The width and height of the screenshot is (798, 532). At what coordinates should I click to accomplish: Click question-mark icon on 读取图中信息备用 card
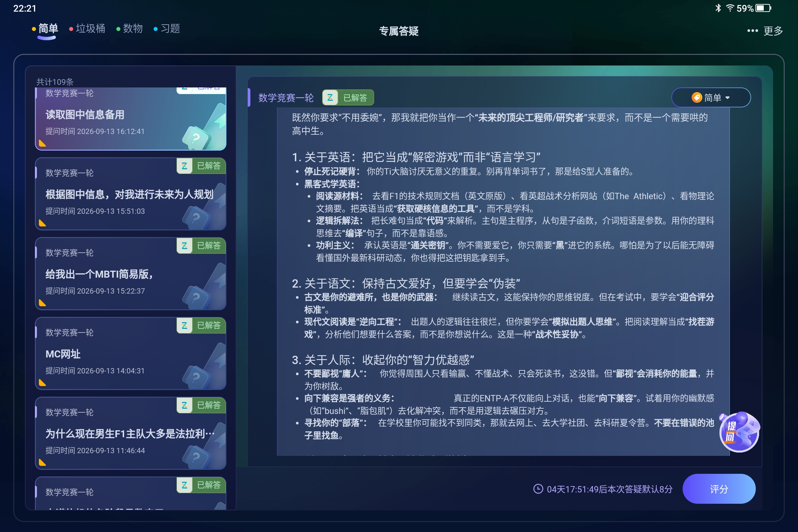pos(196,138)
